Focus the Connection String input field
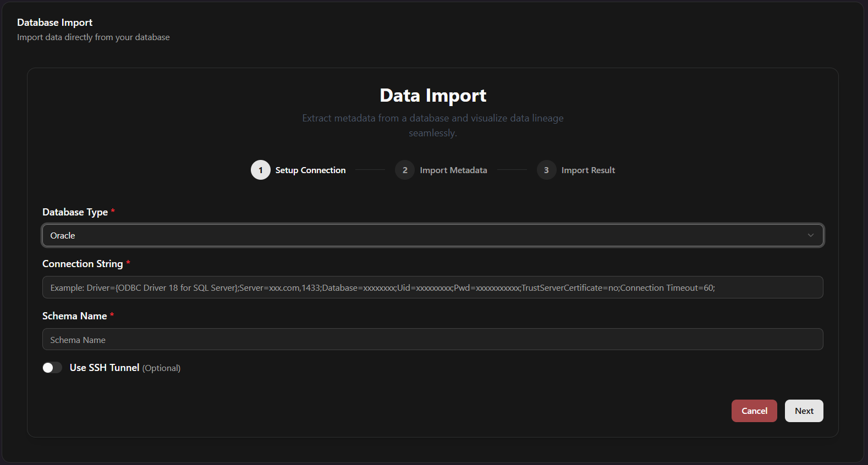This screenshot has height=465, width=868. [432, 287]
